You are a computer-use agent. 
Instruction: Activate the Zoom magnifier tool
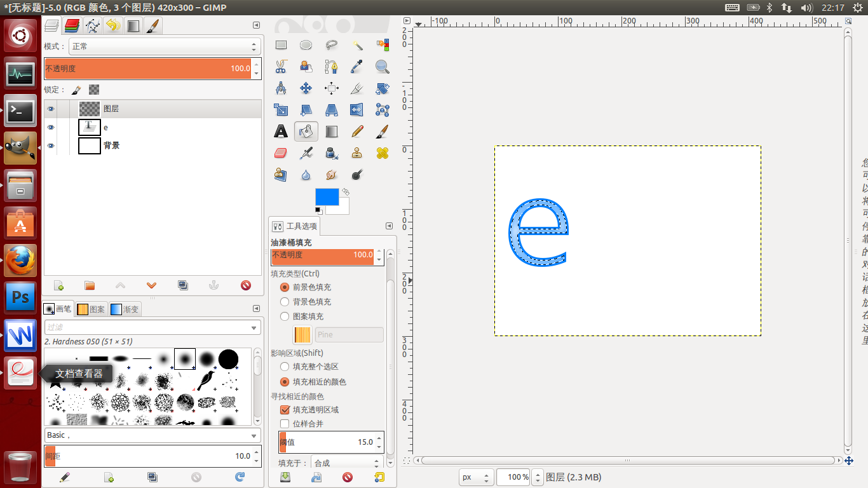[x=382, y=67]
